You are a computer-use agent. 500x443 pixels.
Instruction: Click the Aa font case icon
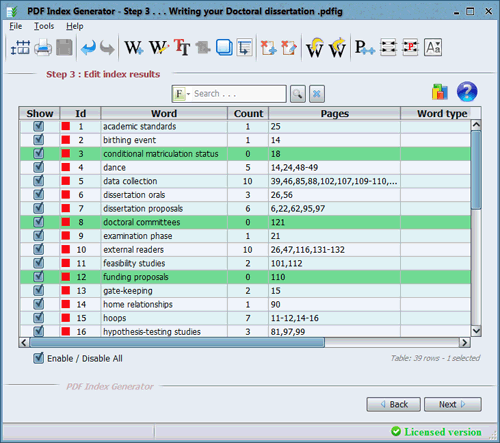click(433, 47)
